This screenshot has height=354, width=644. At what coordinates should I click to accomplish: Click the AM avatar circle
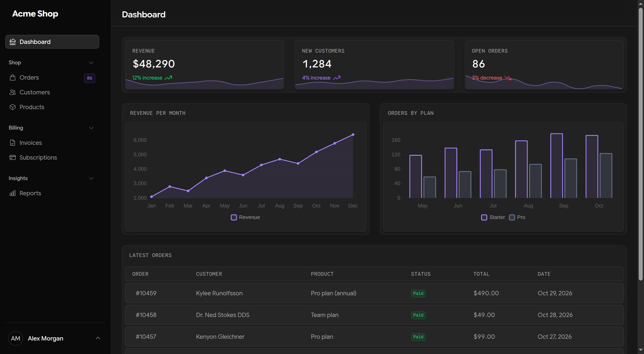pyautogui.click(x=15, y=338)
